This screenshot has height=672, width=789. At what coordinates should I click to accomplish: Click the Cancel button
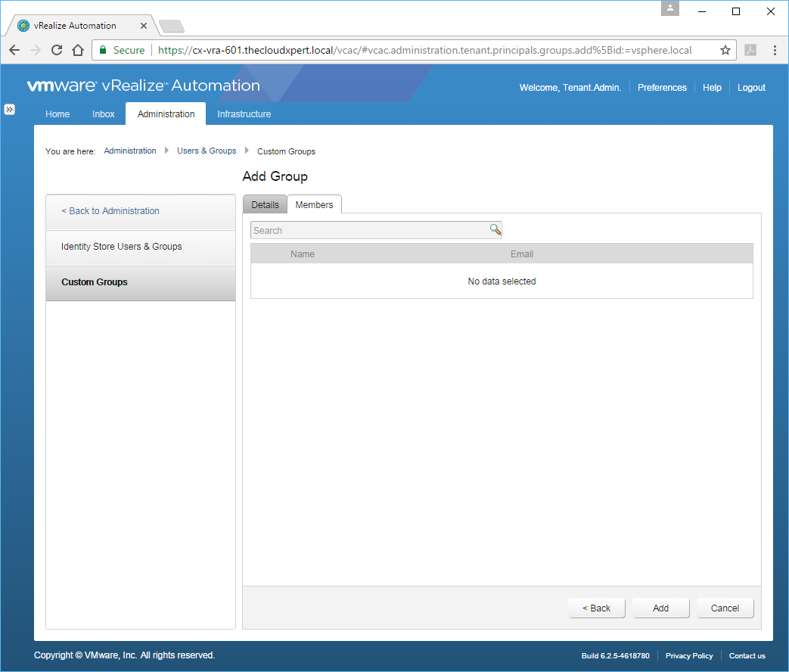tap(725, 608)
